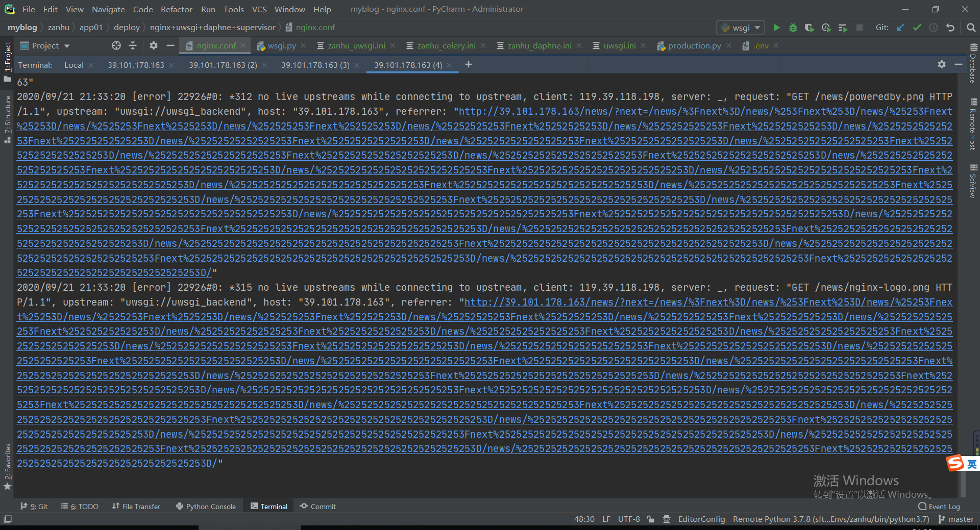Click the Sogou input method icon
Viewport: 980px width, 530px height.
955,463
